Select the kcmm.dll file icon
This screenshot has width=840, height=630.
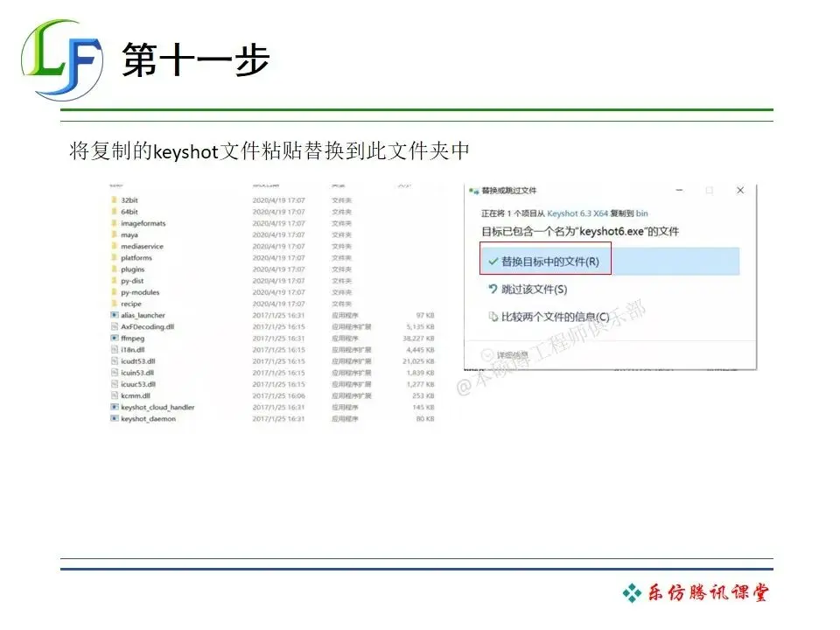(114, 395)
